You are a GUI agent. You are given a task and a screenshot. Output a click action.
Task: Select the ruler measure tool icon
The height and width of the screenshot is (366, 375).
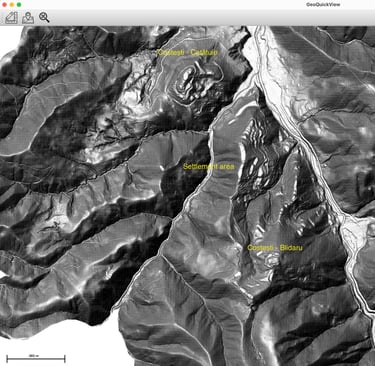11,18
